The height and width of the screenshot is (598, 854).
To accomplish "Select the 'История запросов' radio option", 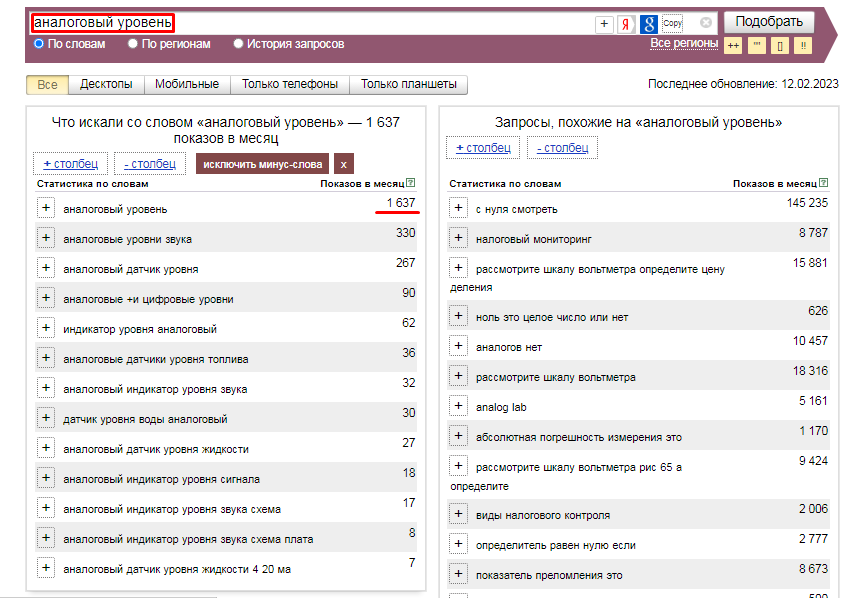I will point(238,44).
